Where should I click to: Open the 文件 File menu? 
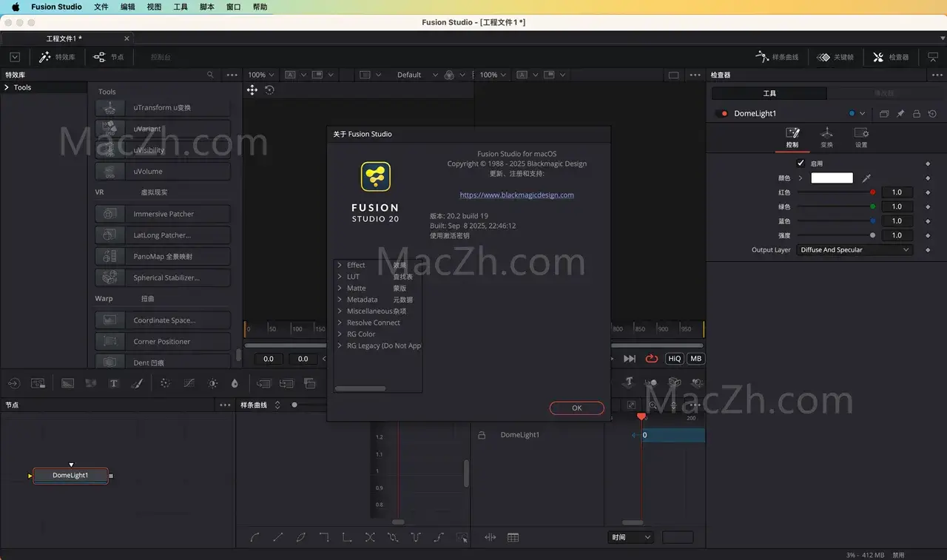pyautogui.click(x=101, y=7)
